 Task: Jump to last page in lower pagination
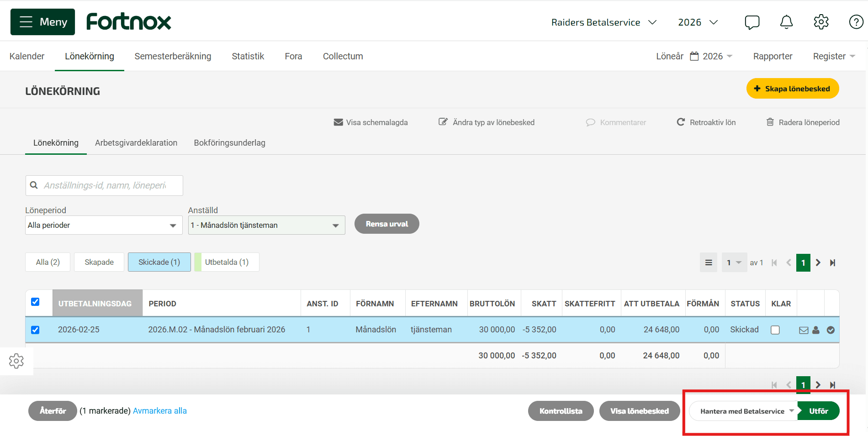pos(833,385)
